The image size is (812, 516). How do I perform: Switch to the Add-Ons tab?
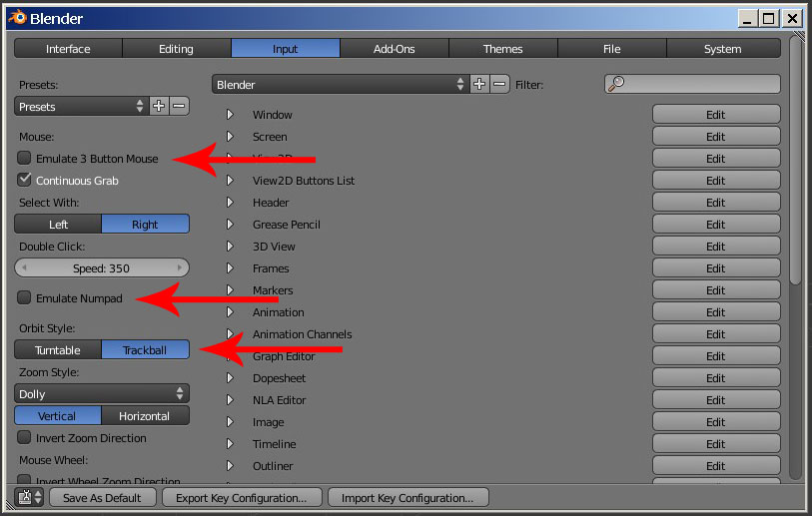click(394, 49)
